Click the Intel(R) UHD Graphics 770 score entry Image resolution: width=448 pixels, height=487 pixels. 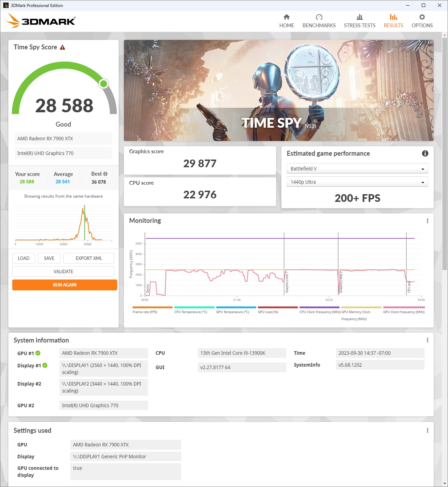(x=63, y=153)
